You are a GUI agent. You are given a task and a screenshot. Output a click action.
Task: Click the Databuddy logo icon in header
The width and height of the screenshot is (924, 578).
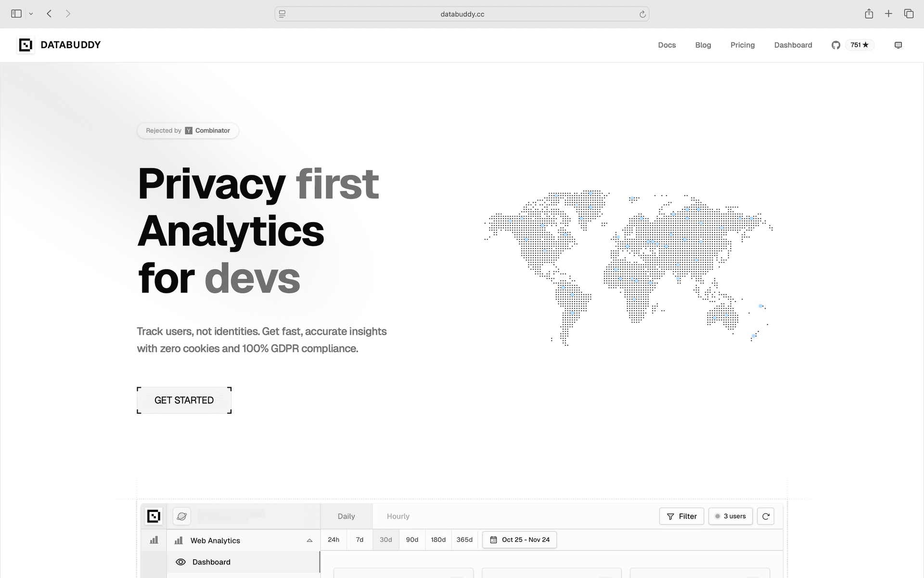(26, 45)
